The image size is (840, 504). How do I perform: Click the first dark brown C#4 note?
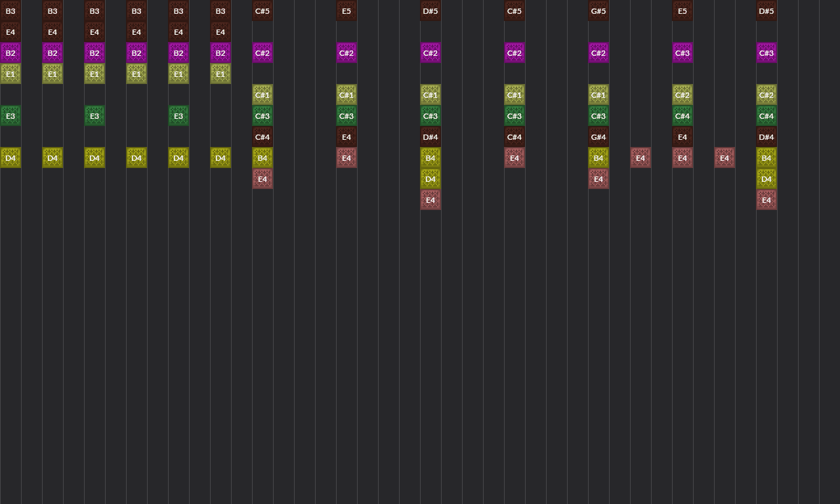262,136
